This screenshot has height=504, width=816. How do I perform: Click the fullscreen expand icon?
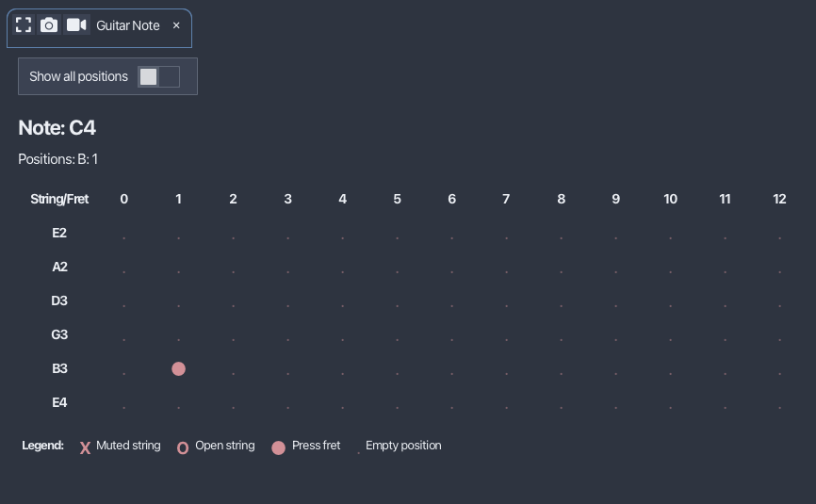point(24,25)
